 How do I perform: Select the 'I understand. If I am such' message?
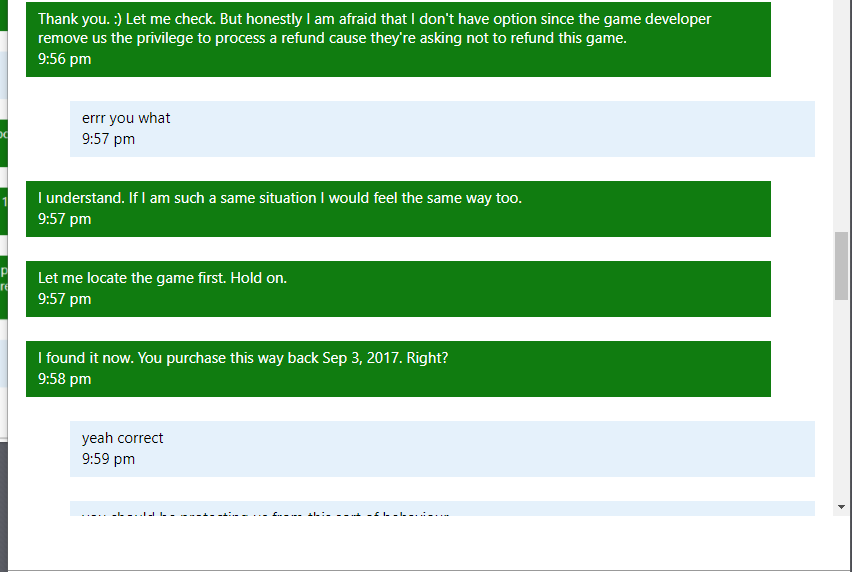398,209
